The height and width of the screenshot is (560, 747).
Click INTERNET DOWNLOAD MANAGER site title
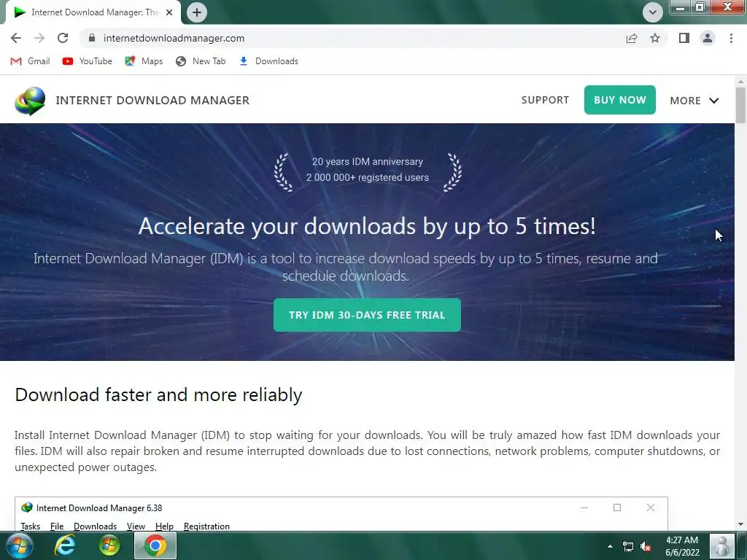[152, 101]
